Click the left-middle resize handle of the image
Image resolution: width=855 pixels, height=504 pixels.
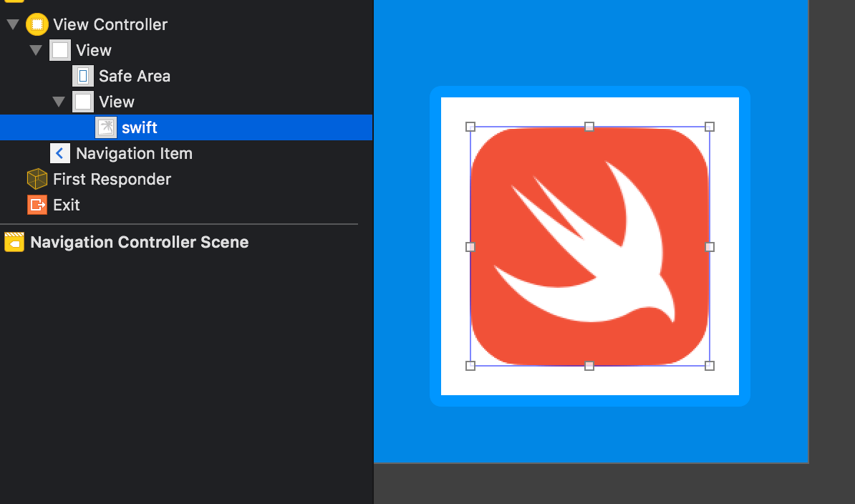(470, 247)
